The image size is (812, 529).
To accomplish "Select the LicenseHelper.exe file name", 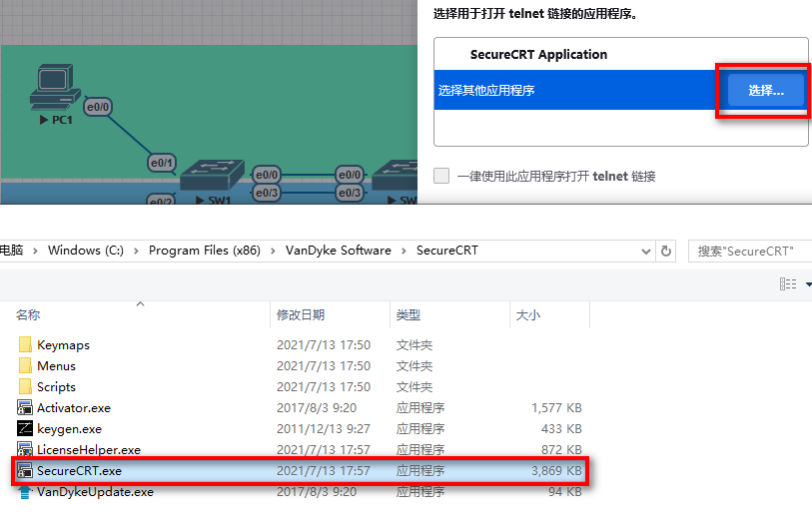I will tap(89, 450).
